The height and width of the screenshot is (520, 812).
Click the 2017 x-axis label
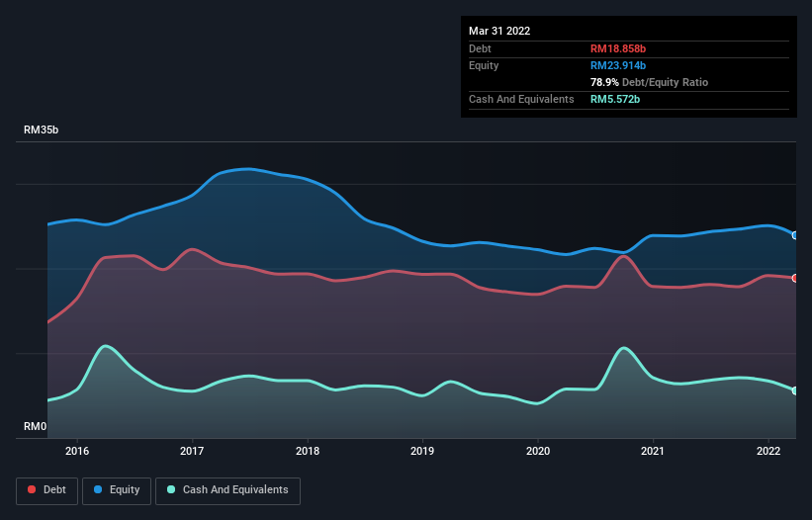192,451
